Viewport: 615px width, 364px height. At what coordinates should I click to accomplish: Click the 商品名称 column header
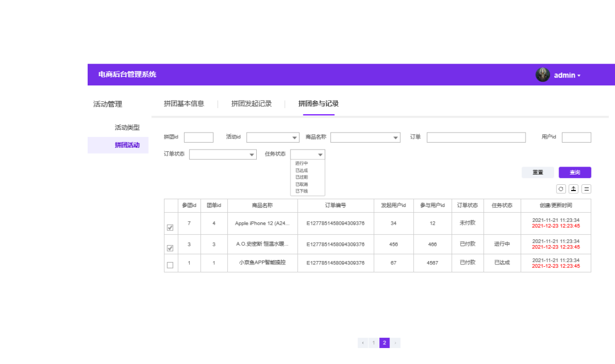coord(262,205)
